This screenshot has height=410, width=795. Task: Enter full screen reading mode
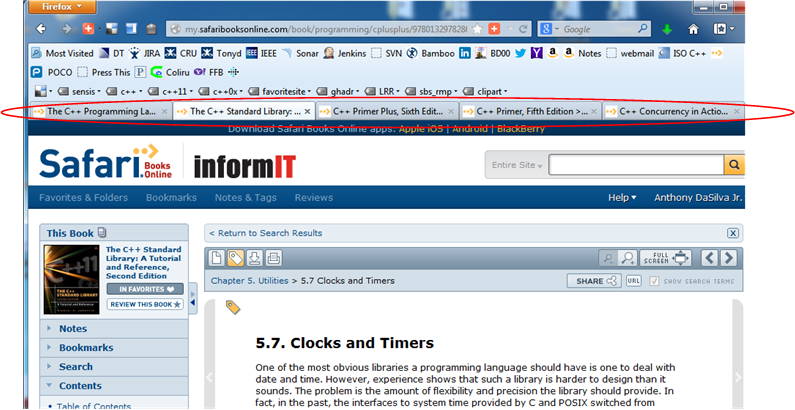[x=666, y=259]
